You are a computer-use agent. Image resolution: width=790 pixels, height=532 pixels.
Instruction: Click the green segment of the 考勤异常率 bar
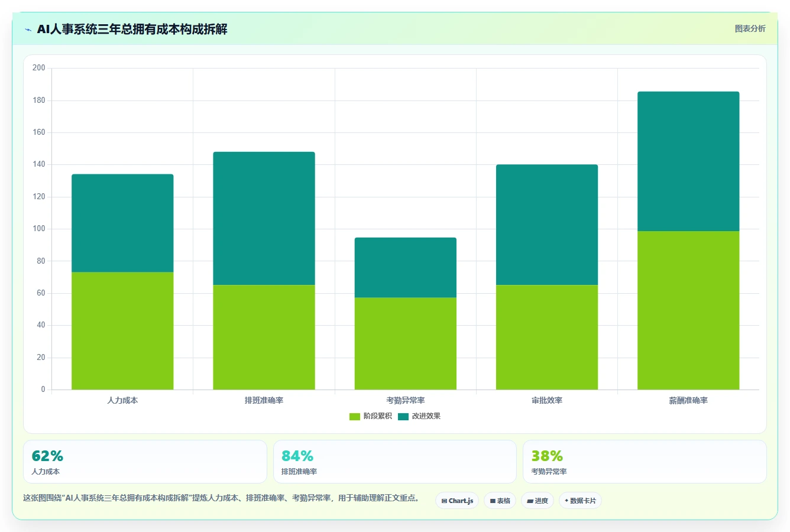pos(405,343)
